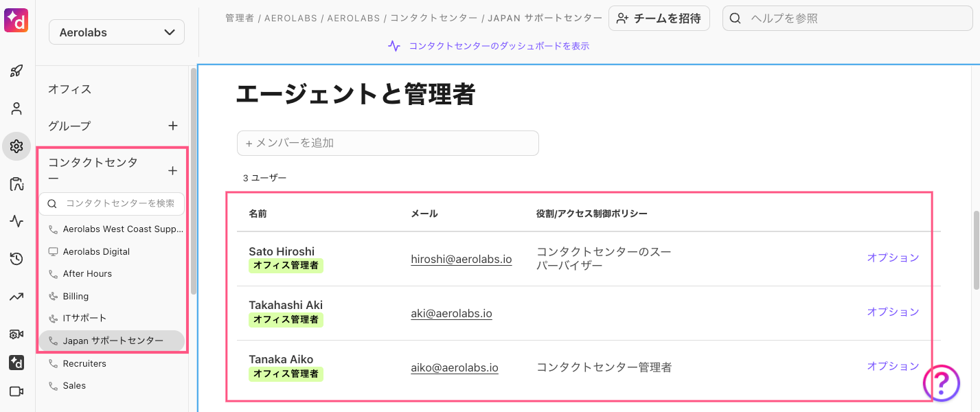Click the メンバーを追加 input field
The image size is (980, 412).
coord(388,143)
